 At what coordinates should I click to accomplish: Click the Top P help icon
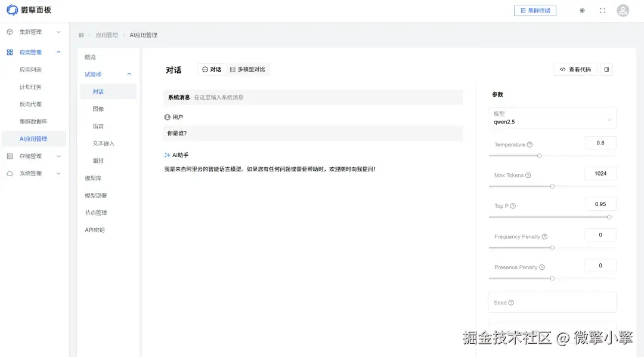pyautogui.click(x=512, y=205)
